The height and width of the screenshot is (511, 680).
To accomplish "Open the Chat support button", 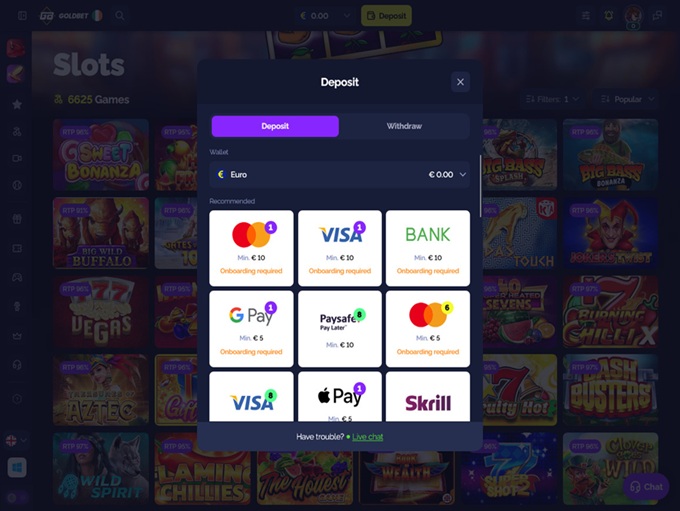I will pos(646,487).
